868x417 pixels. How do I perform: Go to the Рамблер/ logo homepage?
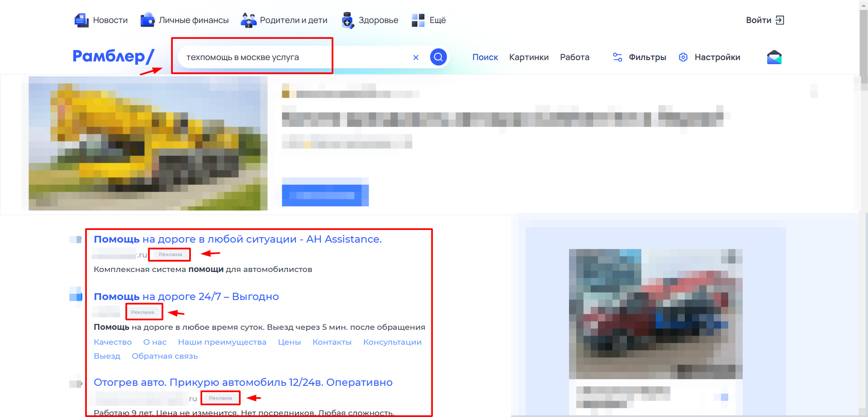click(114, 56)
